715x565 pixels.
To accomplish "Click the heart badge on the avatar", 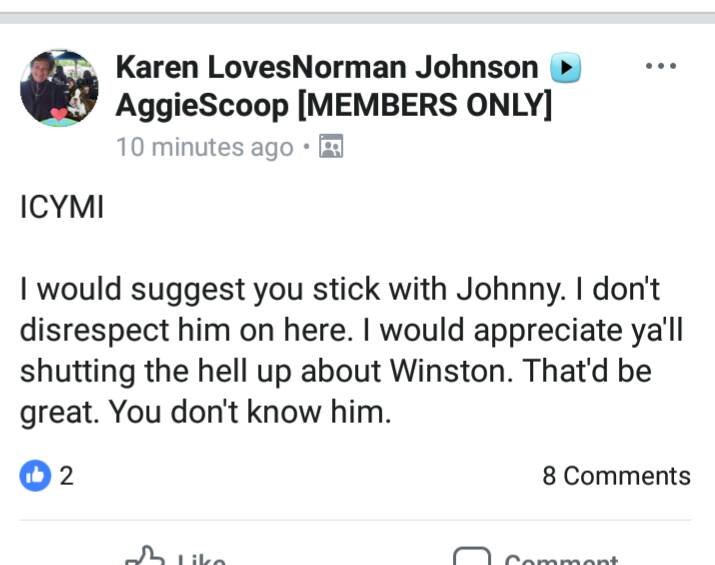I will pos(59,113).
